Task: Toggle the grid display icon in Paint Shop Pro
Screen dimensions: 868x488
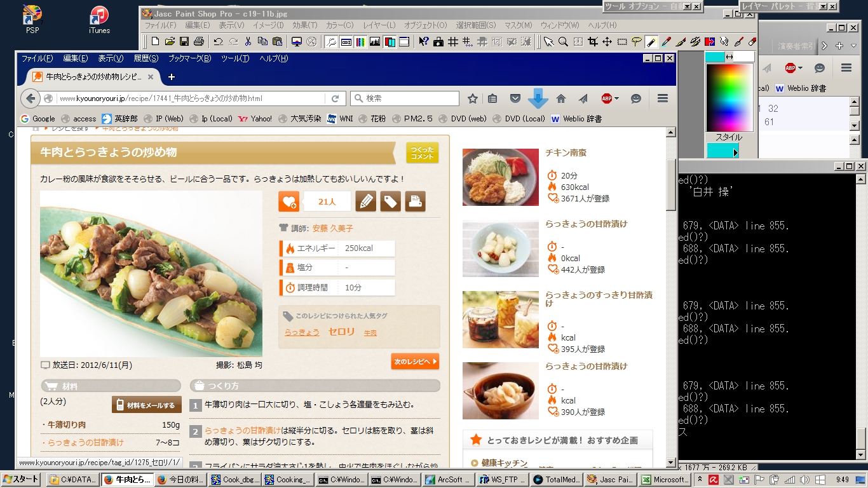Action: 453,42
